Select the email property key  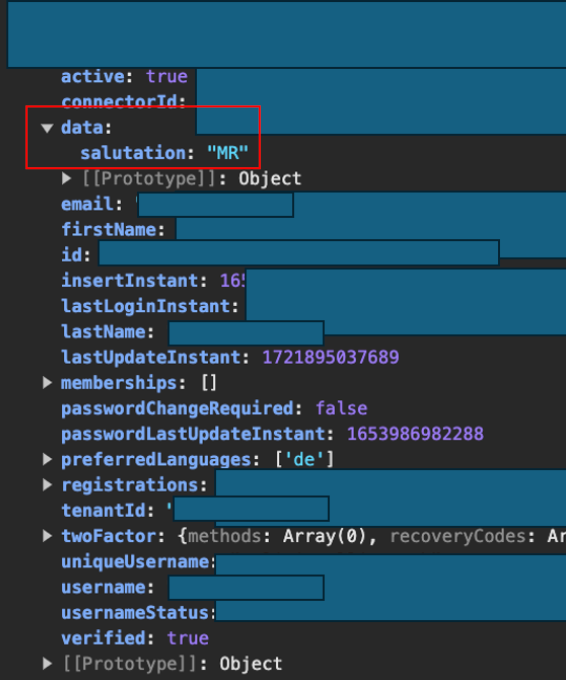tap(87, 204)
